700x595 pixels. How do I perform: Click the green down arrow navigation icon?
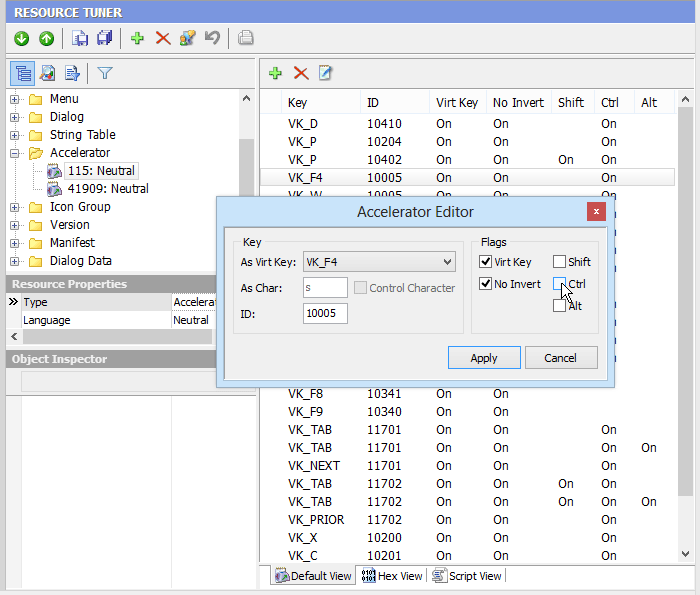click(x=21, y=38)
